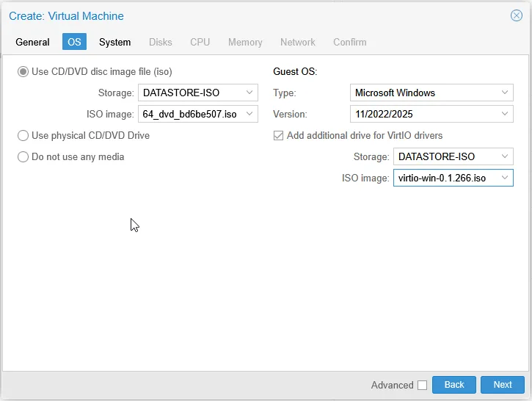Expand the VirtIO Storage dropdown arrow
Screen dimensions: 532x401
click(x=505, y=156)
